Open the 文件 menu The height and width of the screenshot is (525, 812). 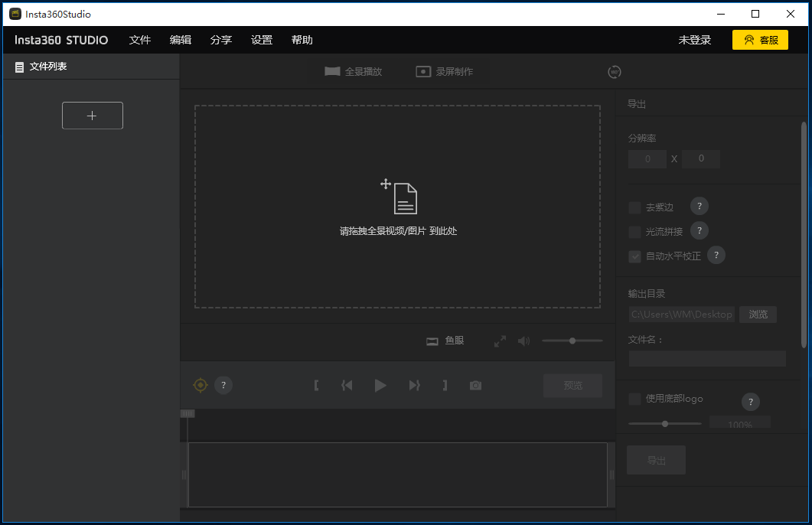click(x=140, y=40)
